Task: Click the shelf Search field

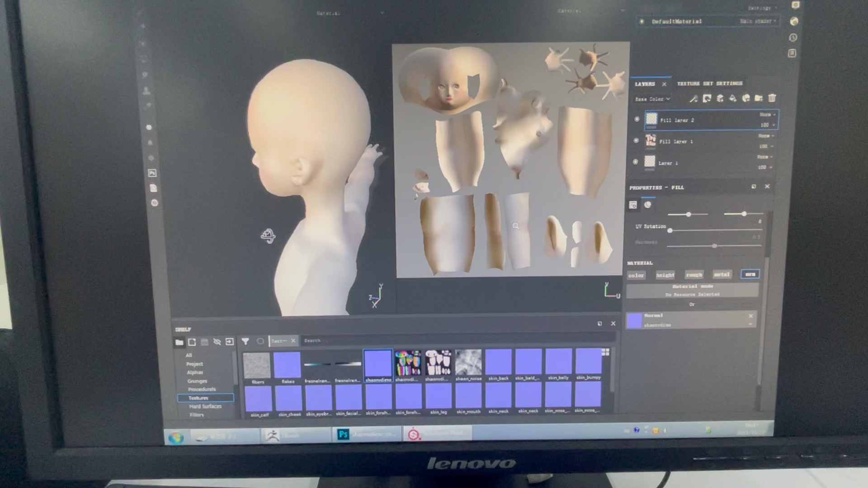Action: pos(458,340)
